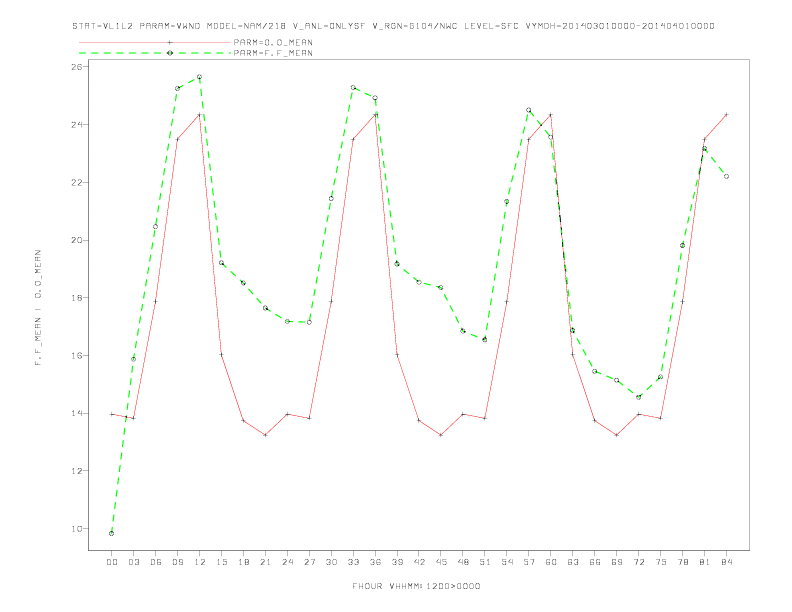The width and height of the screenshot is (792, 612).
Task: Click x-axis tick label 21
Action: pyautogui.click(x=265, y=562)
